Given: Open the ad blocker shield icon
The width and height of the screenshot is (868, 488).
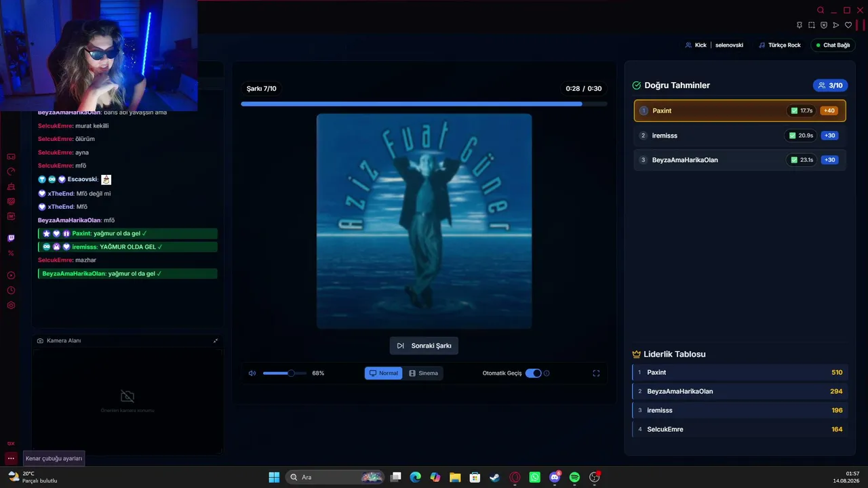Looking at the screenshot, I should pos(824,25).
